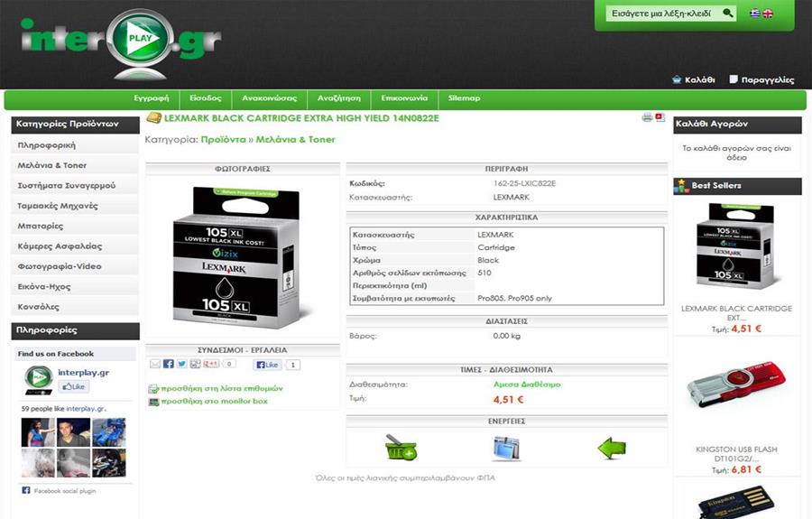The width and height of the screenshot is (812, 519).
Task: Click the Facebook social plugin icon
Action: pos(26,490)
